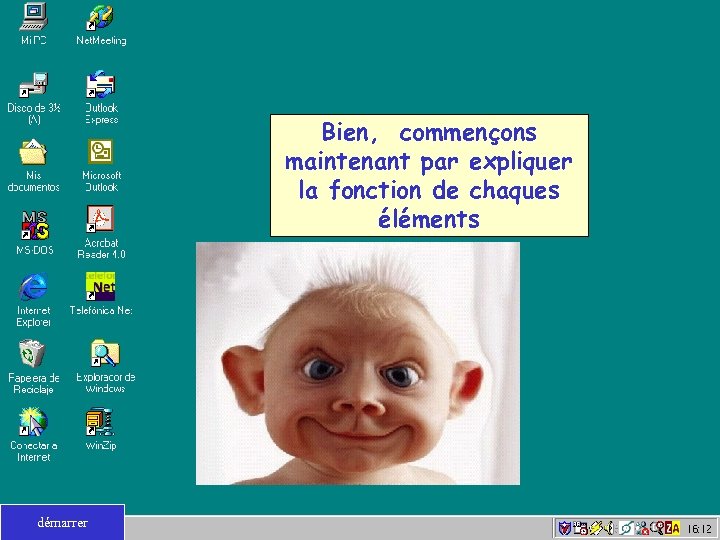
Task: Select the Mis documentos folder icon
Action: (x=34, y=165)
